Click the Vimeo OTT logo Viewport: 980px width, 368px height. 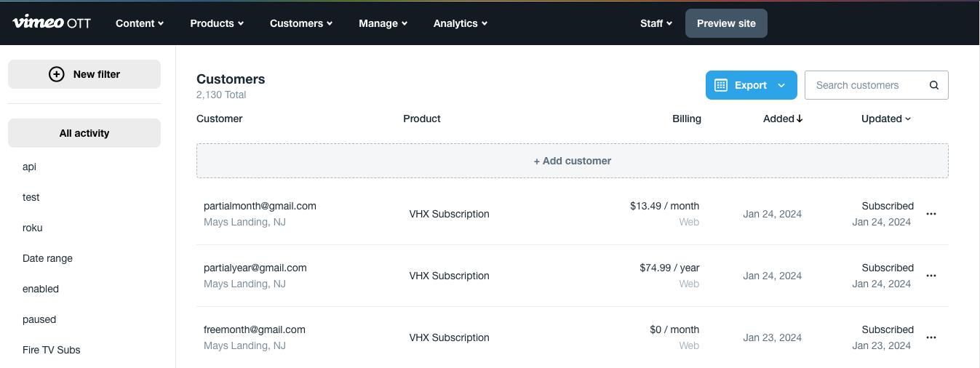pyautogui.click(x=52, y=23)
